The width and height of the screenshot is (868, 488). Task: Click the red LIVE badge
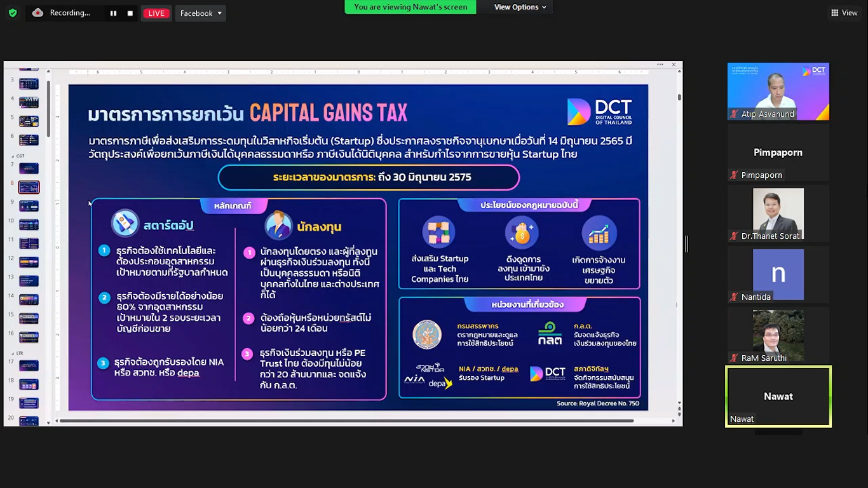coord(156,13)
